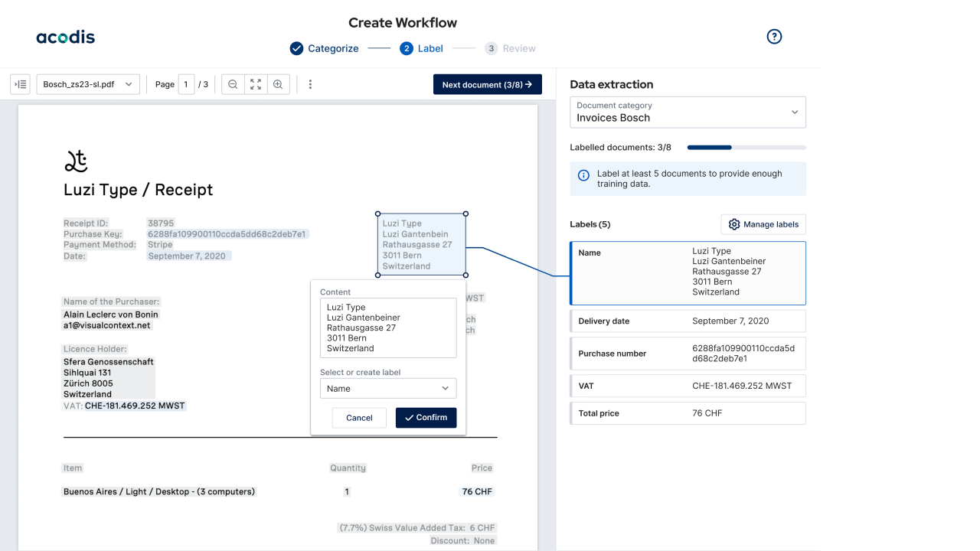Click the Acodis logo
This screenshot has height=551, width=980.
click(66, 37)
